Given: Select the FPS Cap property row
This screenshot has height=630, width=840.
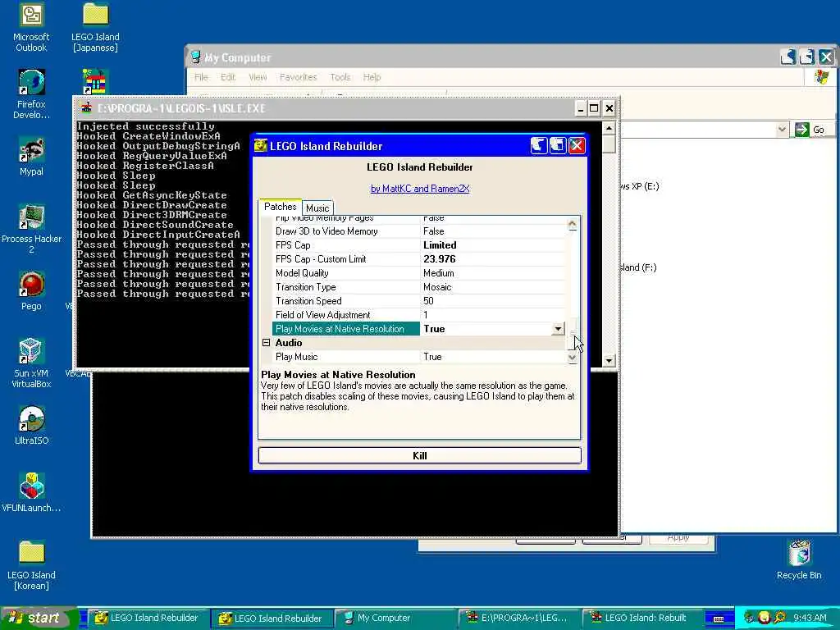Looking at the screenshot, I should (419, 244).
